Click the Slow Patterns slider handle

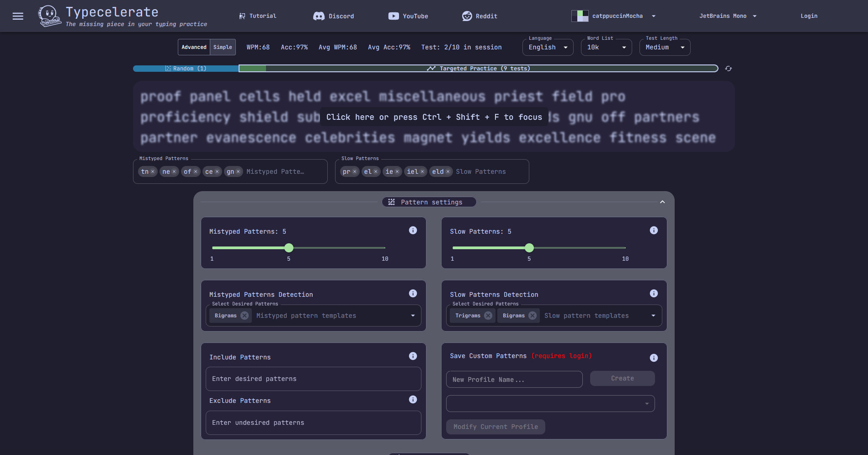point(529,248)
